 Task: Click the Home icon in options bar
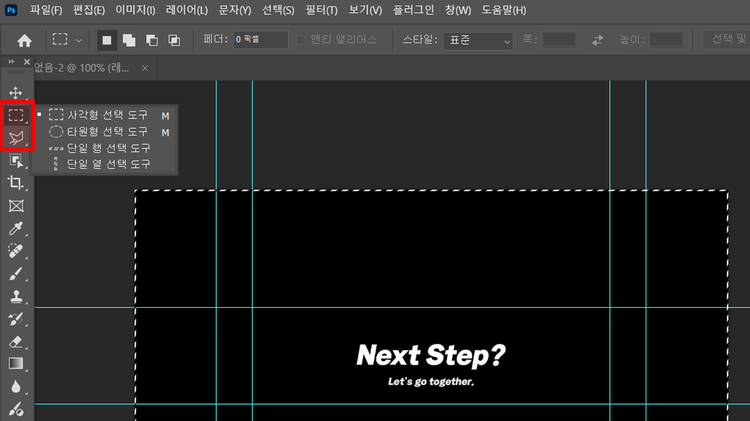tap(24, 41)
